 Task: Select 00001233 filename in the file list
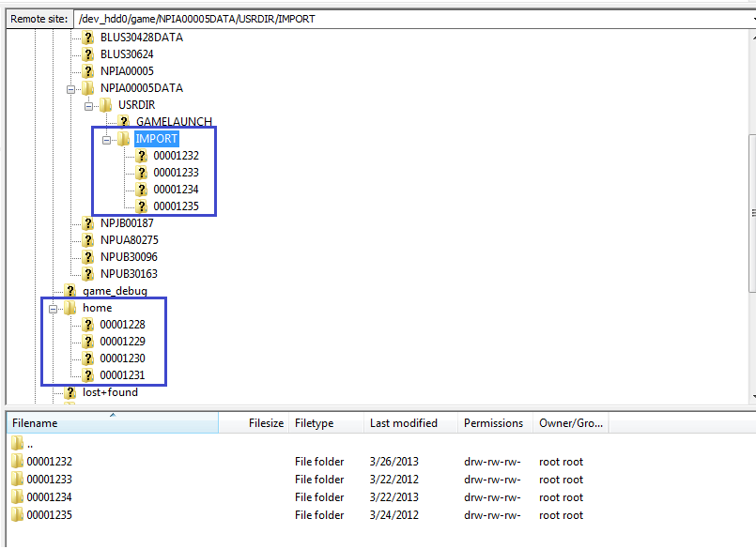(49, 480)
